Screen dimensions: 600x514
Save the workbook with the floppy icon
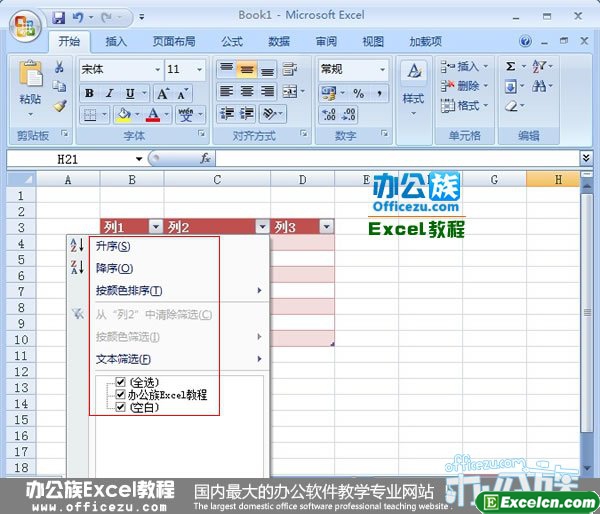[x=59, y=18]
